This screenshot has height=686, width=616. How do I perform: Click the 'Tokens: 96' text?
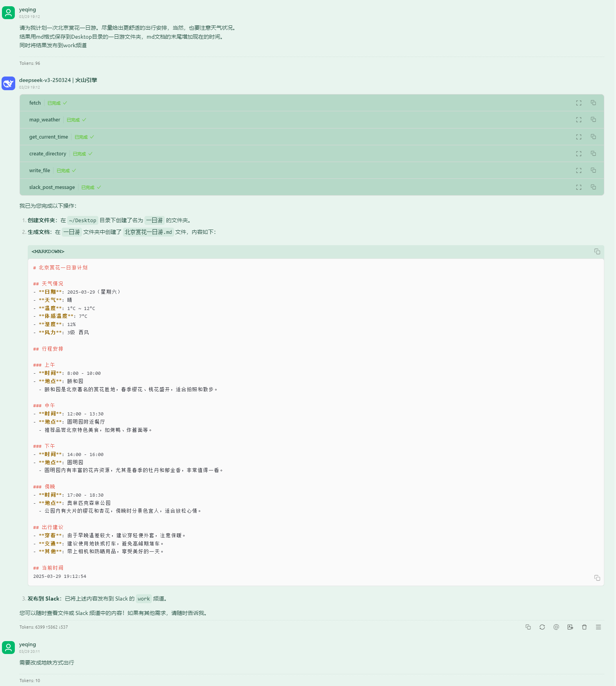click(30, 63)
